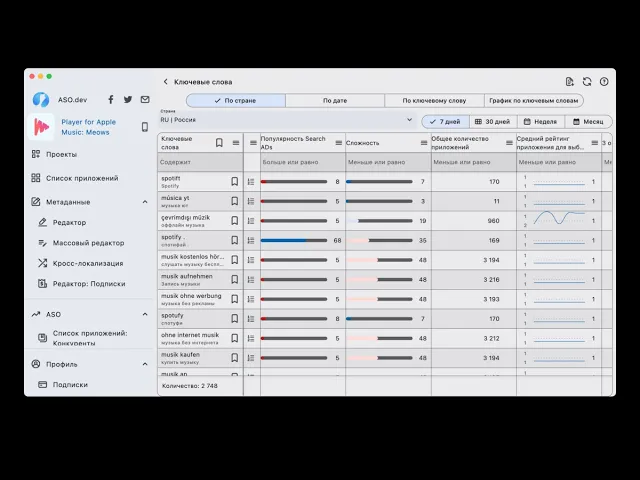The image size is (640, 480).
Task: Bookmark the 'spotify .' keyword row
Action: pos(235,240)
